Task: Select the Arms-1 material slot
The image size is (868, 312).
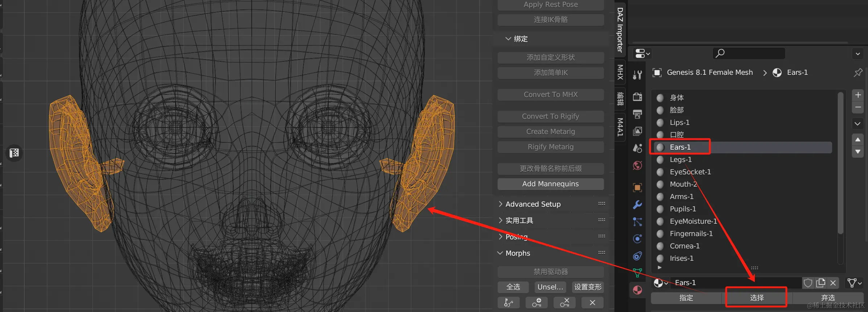Action: tap(743, 196)
